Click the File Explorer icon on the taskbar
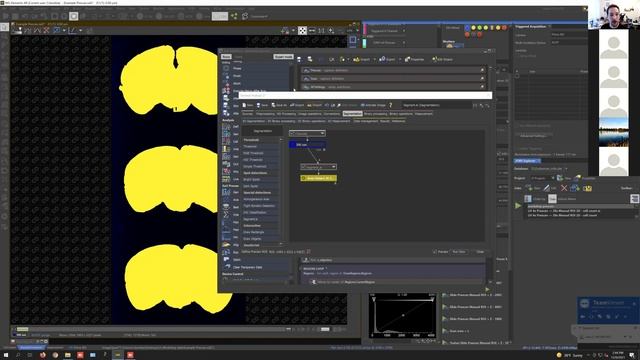 tap(67, 355)
